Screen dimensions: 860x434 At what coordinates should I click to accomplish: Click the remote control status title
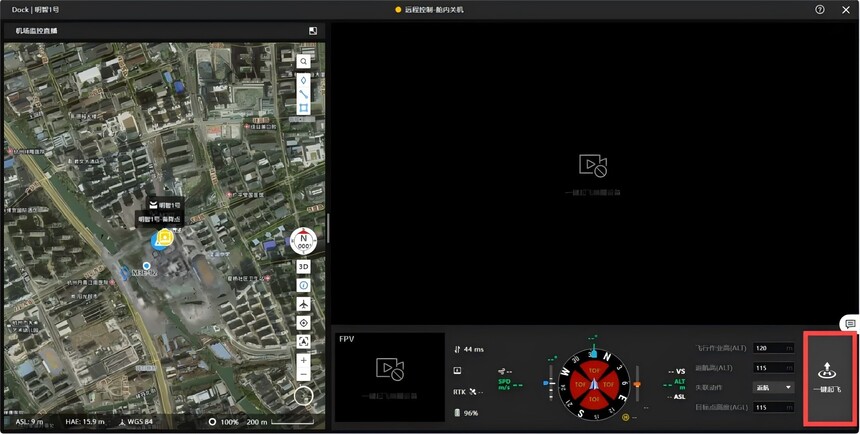click(429, 10)
